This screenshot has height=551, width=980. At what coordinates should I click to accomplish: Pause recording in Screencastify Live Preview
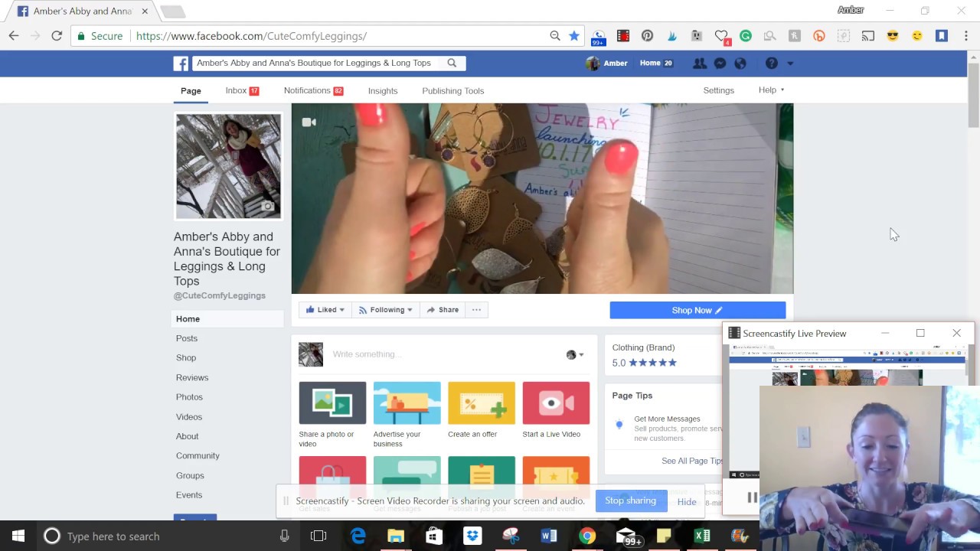coord(752,498)
